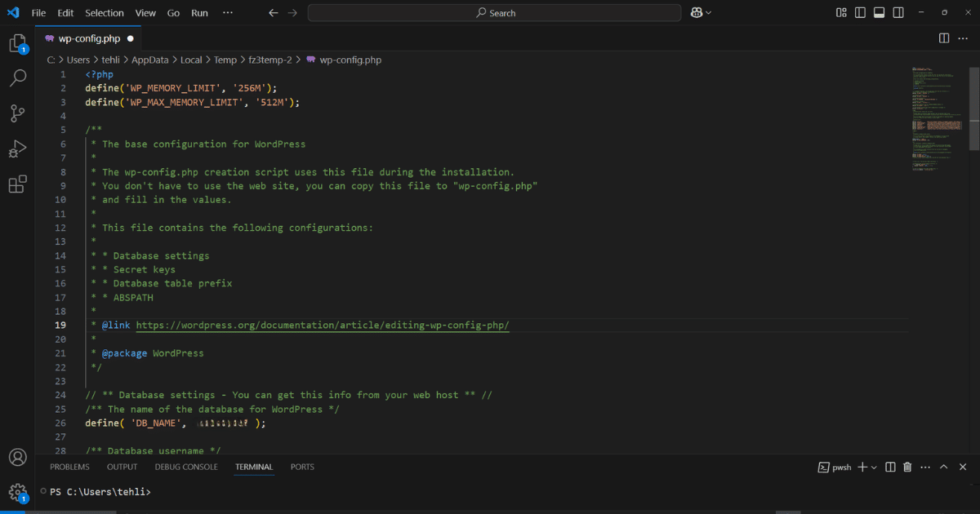The height and width of the screenshot is (514, 980).
Task: Open the terminal launch profile dropdown
Action: pos(874,467)
